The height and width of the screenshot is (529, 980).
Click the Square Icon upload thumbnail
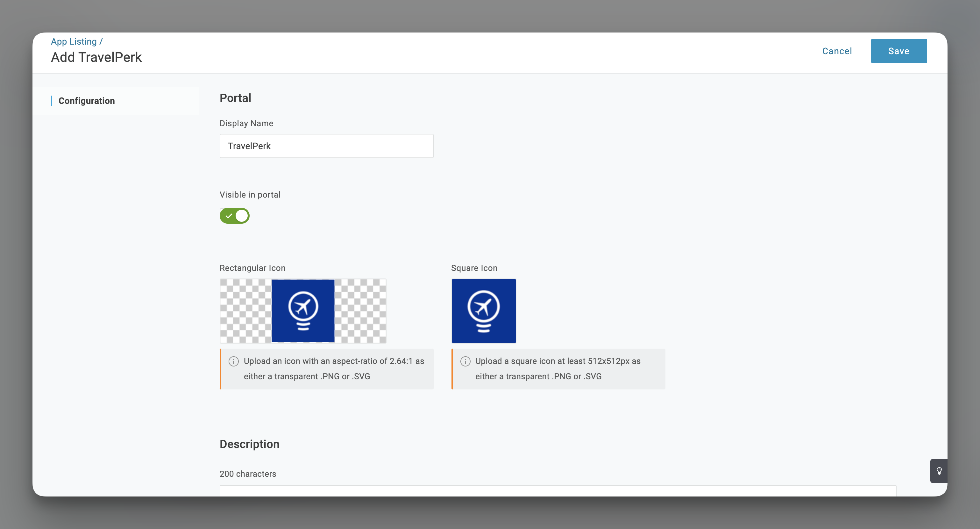tap(484, 311)
